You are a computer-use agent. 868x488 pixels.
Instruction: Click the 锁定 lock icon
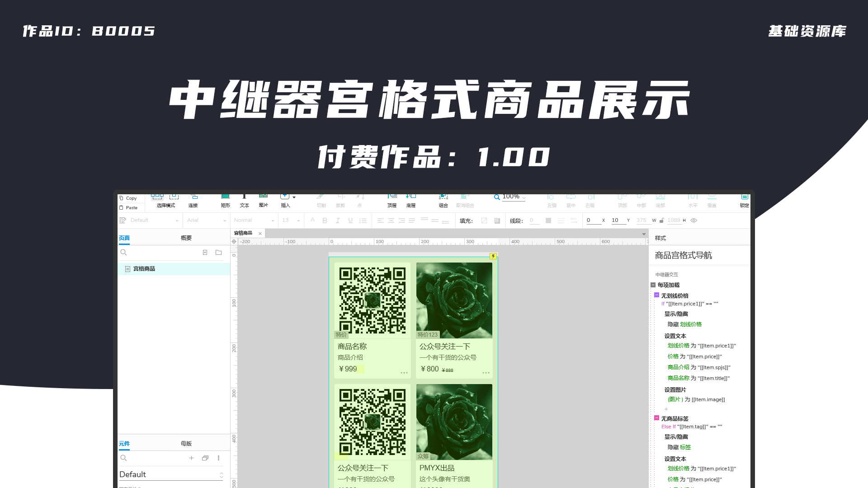point(745,201)
